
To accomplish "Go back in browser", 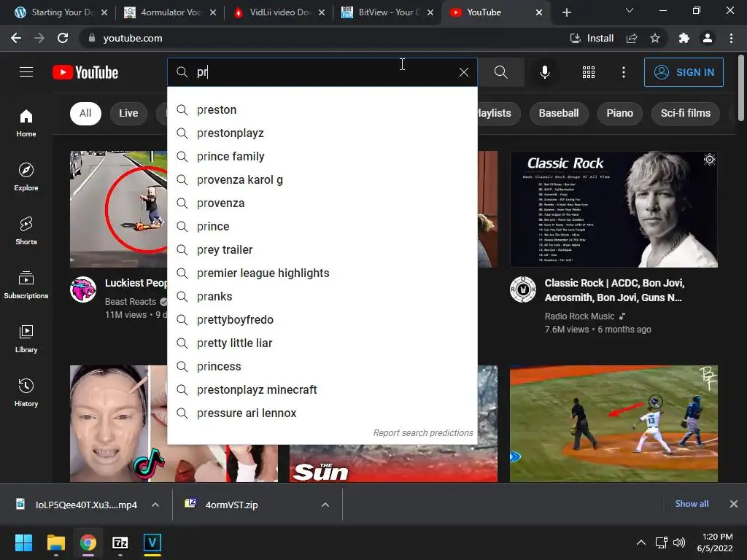I will pyautogui.click(x=16, y=38).
